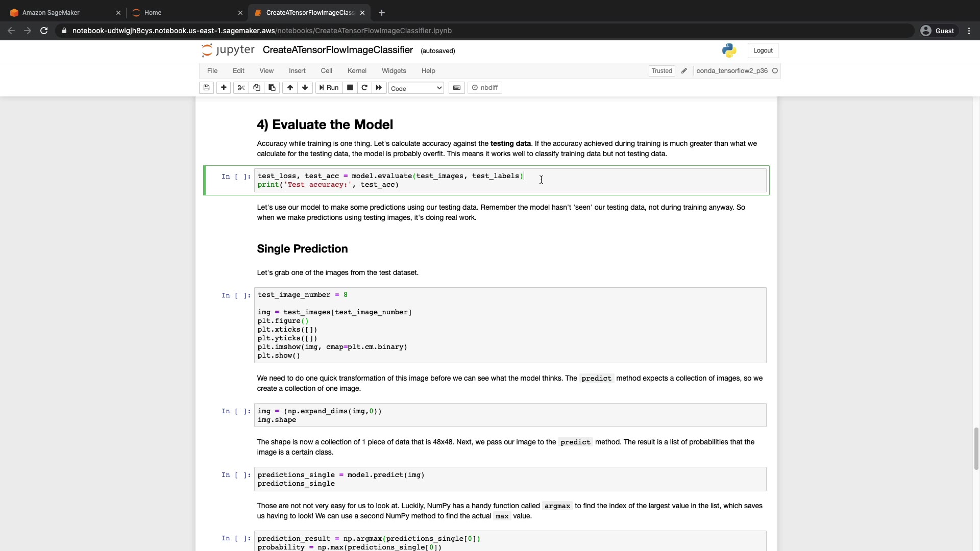Restart and run all with fast-forward icon
This screenshot has height=551, width=980.
379,88
